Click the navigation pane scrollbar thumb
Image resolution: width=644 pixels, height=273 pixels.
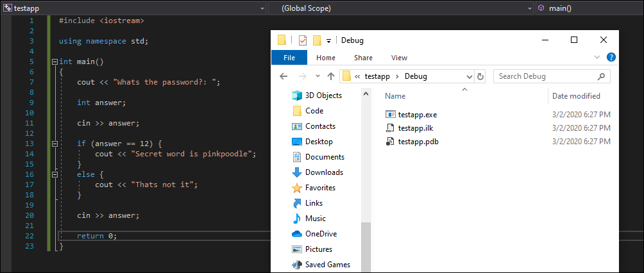(x=366, y=247)
